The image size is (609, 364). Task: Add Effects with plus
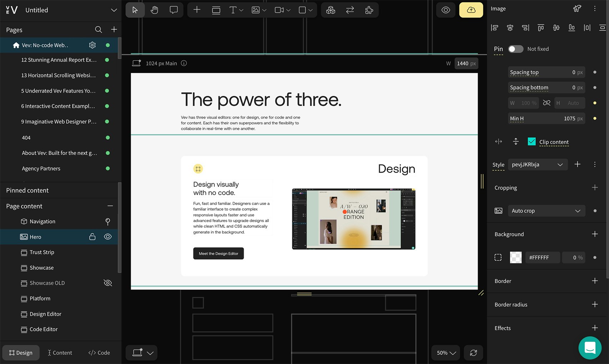coord(595,328)
